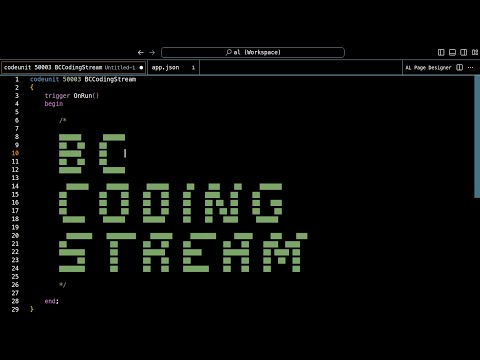Click the vertical scrollbar thumb in the editor
480x360 pixels.
point(477,137)
